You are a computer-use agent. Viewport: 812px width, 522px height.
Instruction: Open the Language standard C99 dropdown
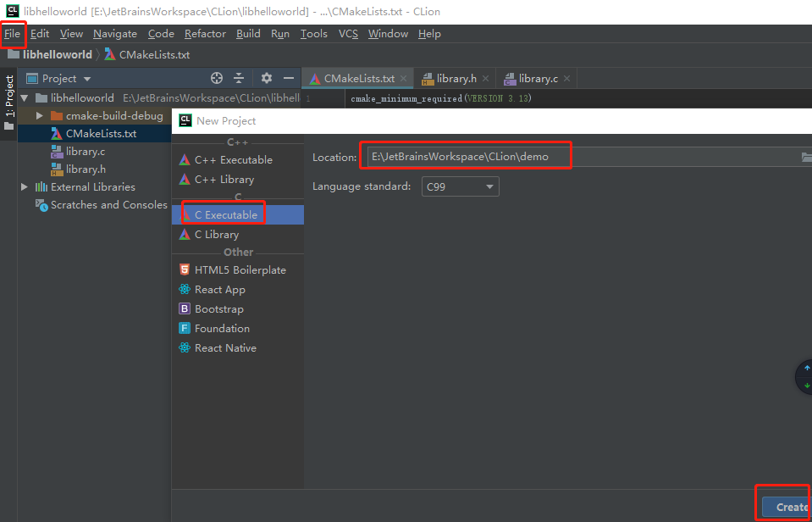pyautogui.click(x=461, y=186)
